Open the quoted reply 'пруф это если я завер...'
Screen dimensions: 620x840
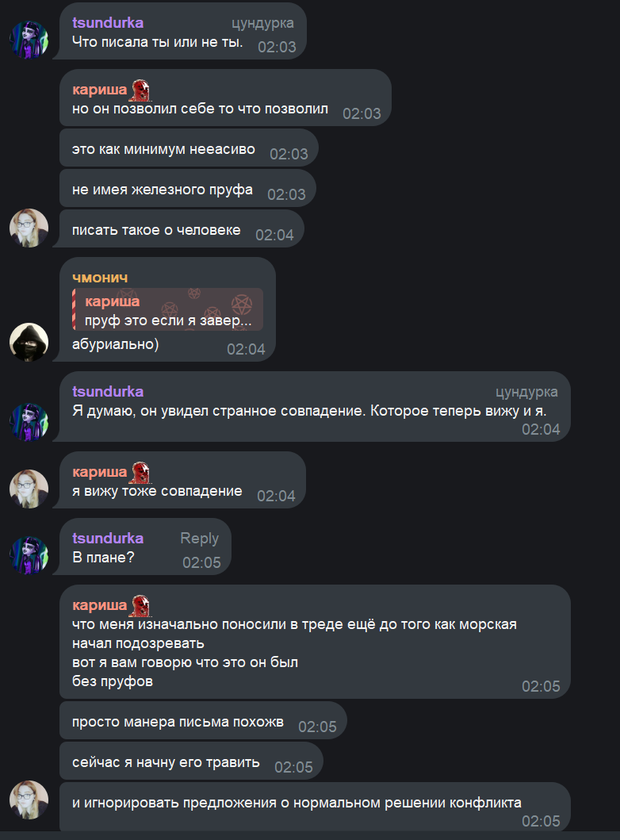pos(167,309)
